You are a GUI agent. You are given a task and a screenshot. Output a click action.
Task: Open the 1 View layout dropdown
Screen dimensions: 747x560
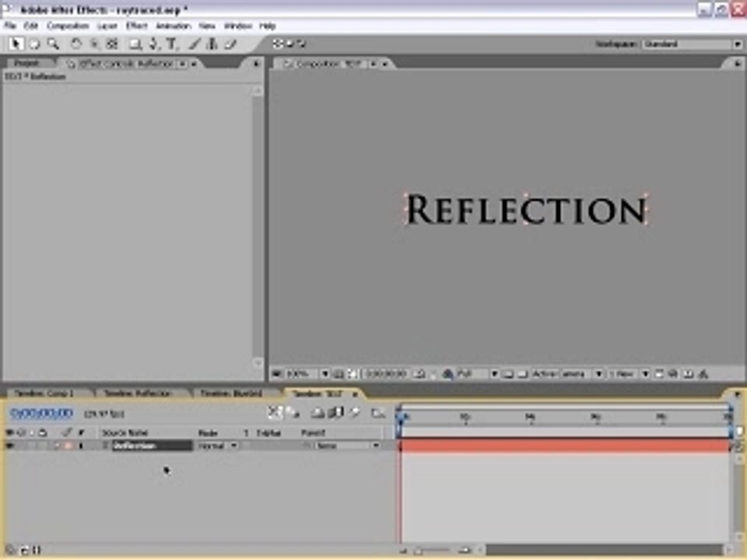628,374
